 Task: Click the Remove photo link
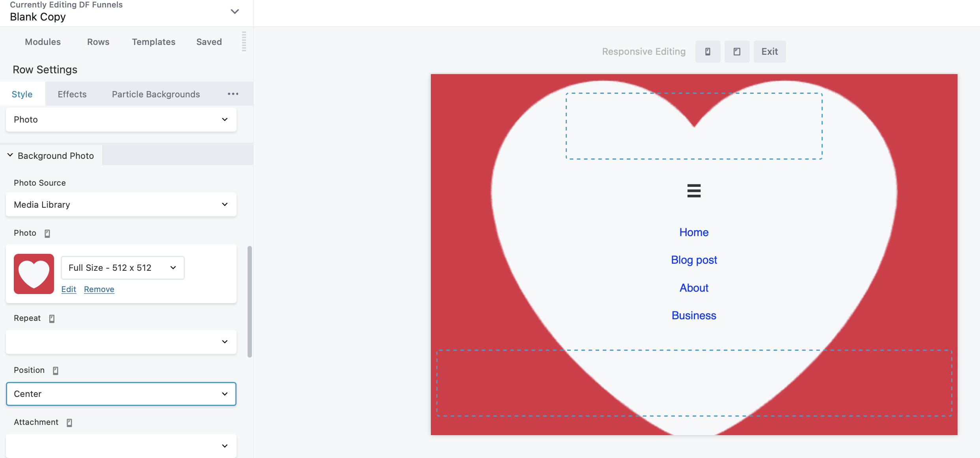pyautogui.click(x=99, y=289)
